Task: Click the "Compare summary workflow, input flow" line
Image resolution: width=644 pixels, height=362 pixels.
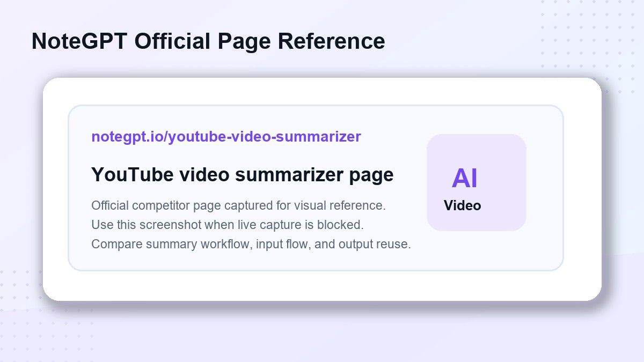Action: coord(251,244)
